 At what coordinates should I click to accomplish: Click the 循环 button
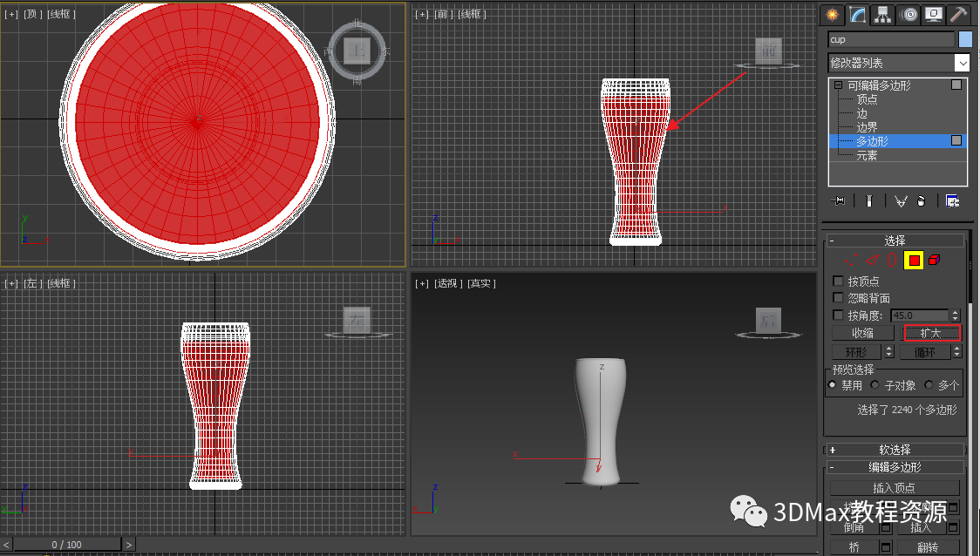click(925, 352)
